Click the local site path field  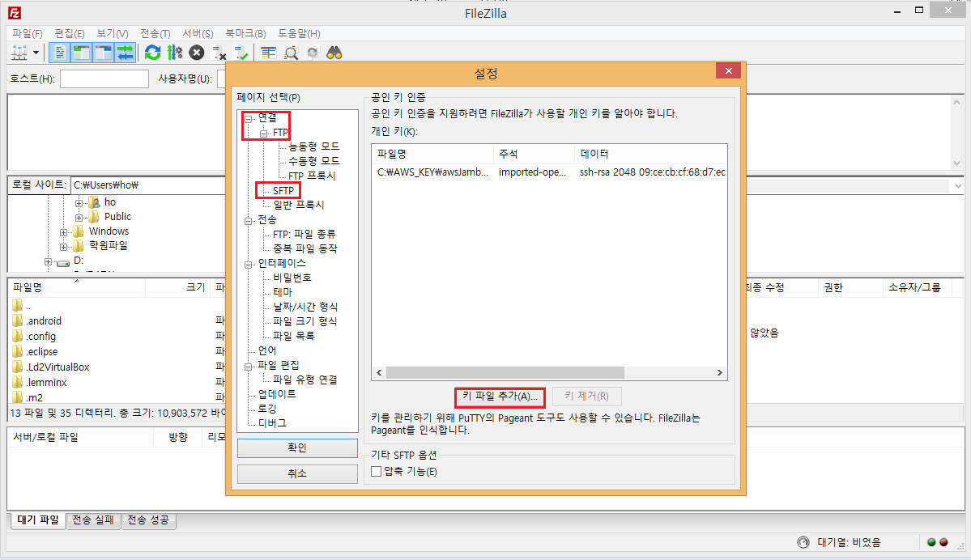148,185
